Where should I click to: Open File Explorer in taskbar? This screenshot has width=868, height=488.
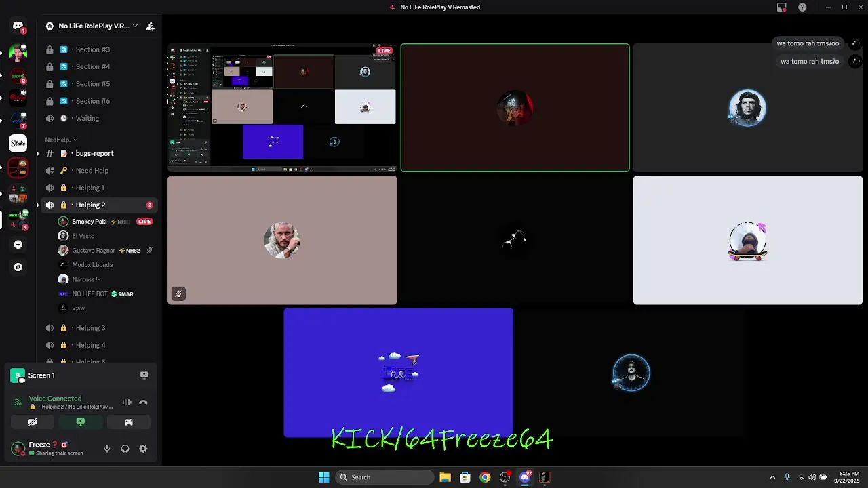tap(445, 477)
